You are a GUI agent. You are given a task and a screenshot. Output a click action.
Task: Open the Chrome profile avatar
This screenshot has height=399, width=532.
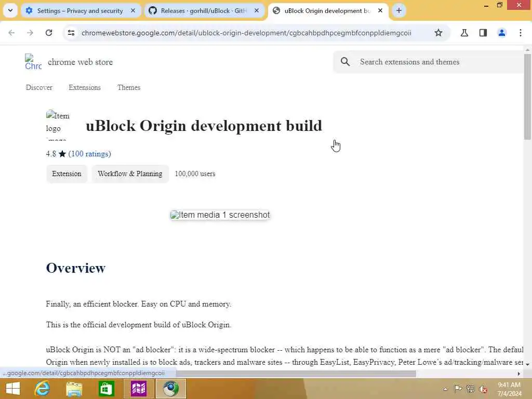[502, 33]
